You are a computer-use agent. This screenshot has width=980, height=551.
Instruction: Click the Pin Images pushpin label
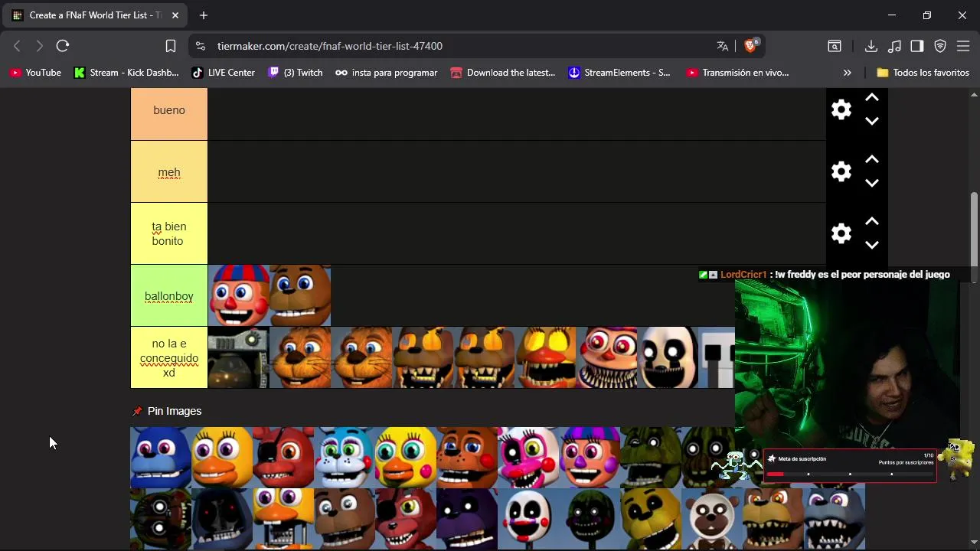[167, 411]
